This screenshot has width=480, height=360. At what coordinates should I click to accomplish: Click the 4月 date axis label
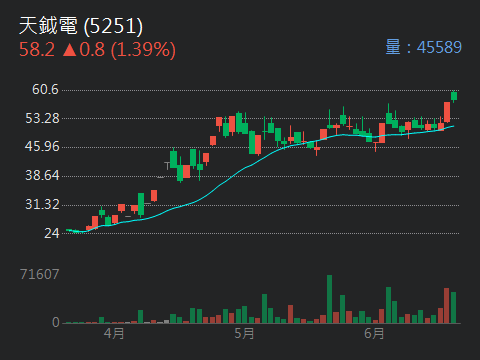[114, 333]
